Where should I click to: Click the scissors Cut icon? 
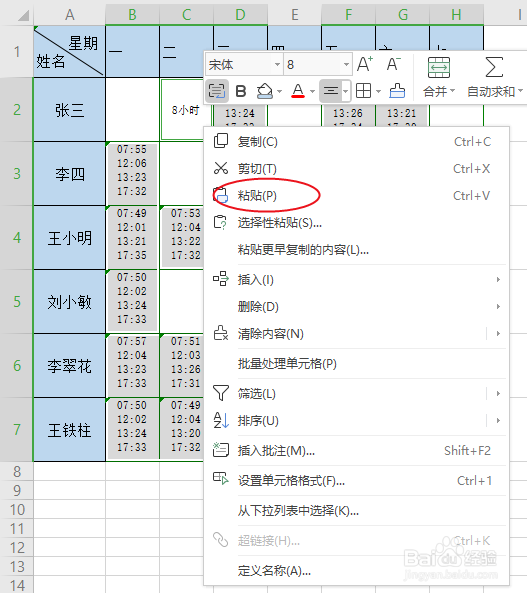(x=221, y=168)
